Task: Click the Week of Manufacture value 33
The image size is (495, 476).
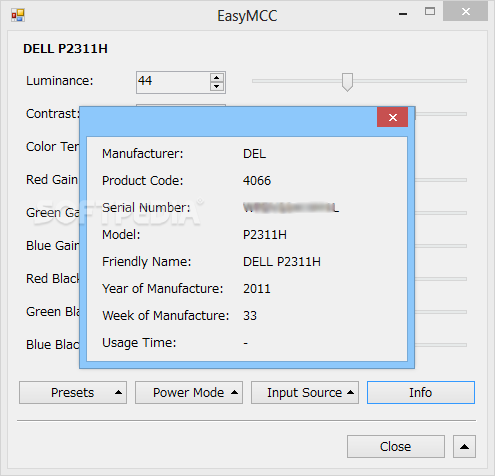Action: coord(250,316)
